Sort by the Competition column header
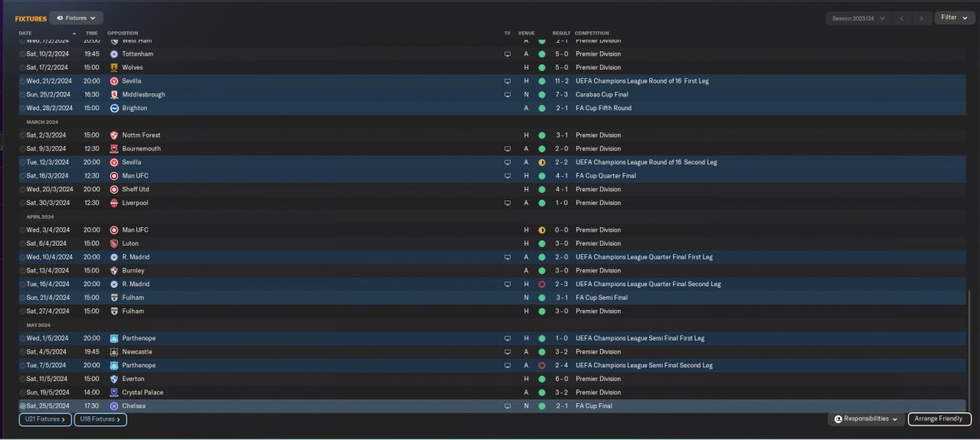This screenshot has width=980, height=440. click(592, 34)
